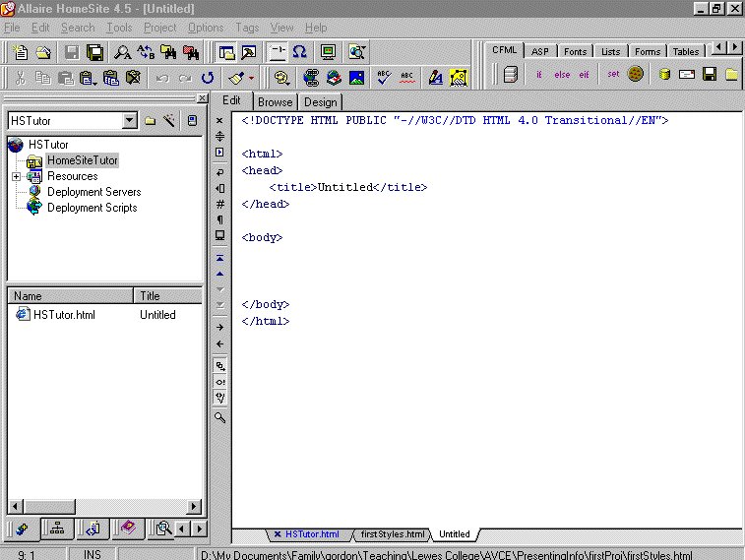Click the New document icon

(21, 52)
